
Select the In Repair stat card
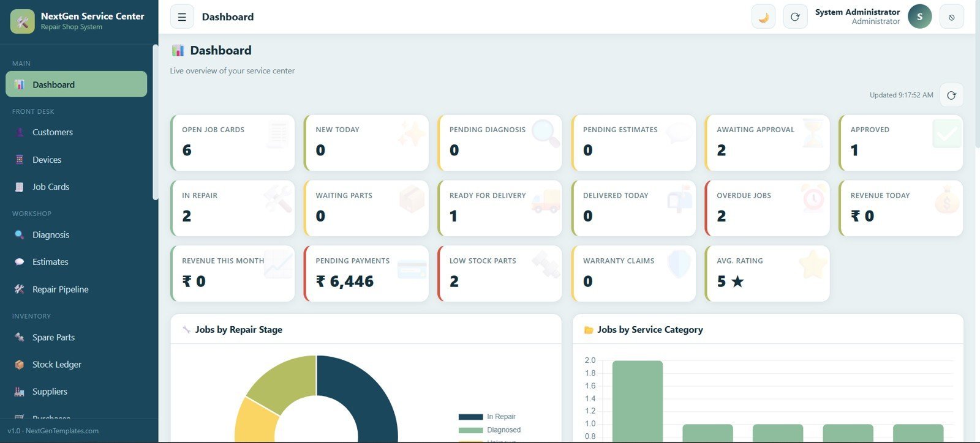click(233, 208)
